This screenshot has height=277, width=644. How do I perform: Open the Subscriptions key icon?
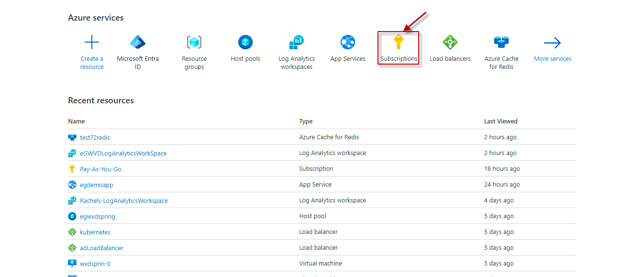point(399,43)
